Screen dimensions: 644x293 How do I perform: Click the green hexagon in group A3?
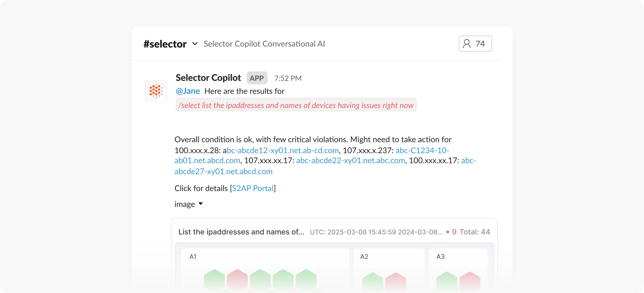447,281
